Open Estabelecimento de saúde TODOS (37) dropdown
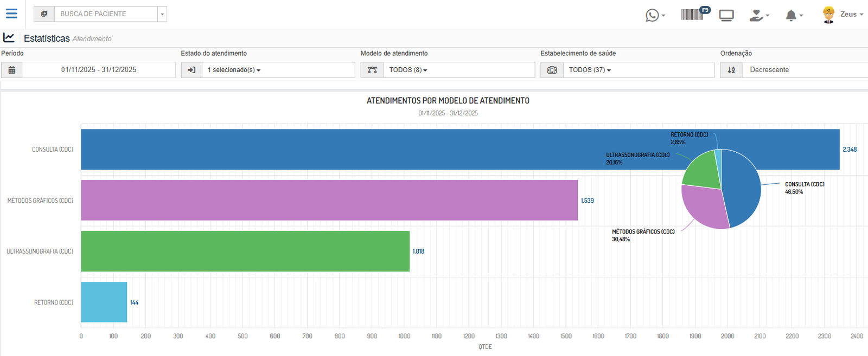 pos(590,70)
